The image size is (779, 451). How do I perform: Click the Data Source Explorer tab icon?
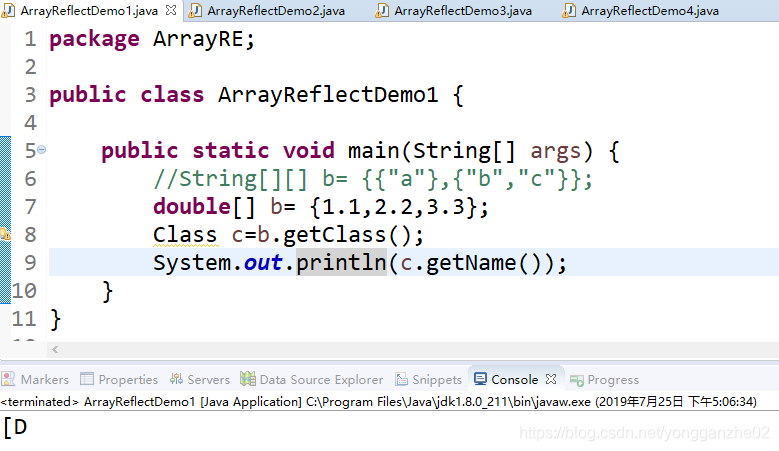248,379
